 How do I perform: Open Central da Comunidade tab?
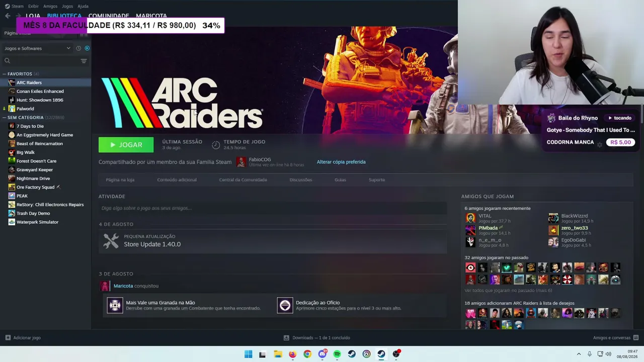243,179
